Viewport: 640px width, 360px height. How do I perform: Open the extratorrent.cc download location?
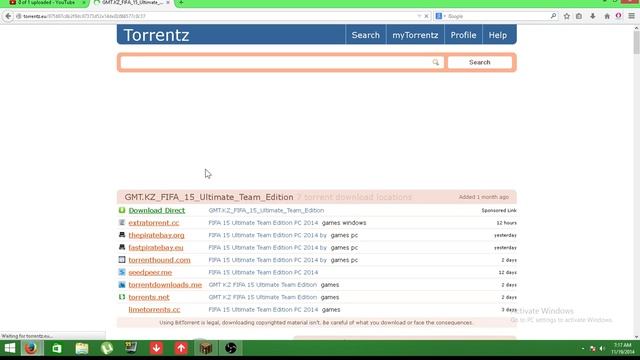[154, 223]
